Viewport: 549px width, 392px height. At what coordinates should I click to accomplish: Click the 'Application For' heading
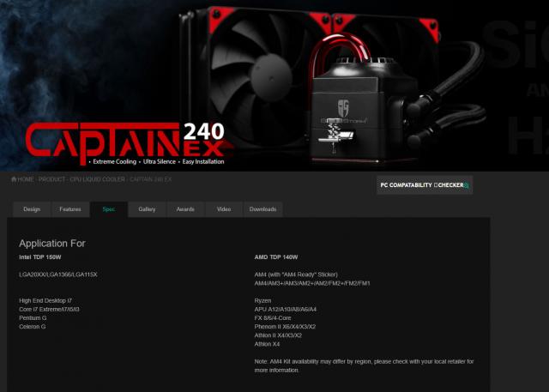pyautogui.click(x=52, y=244)
